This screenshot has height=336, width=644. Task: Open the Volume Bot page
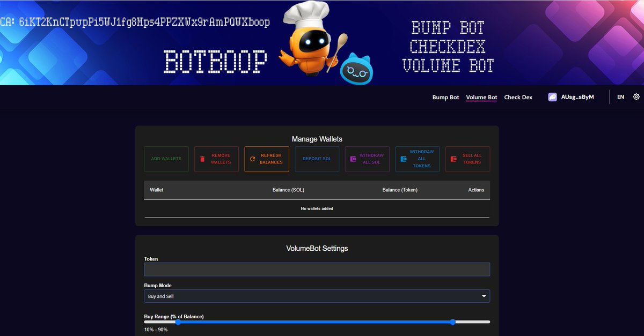point(481,97)
